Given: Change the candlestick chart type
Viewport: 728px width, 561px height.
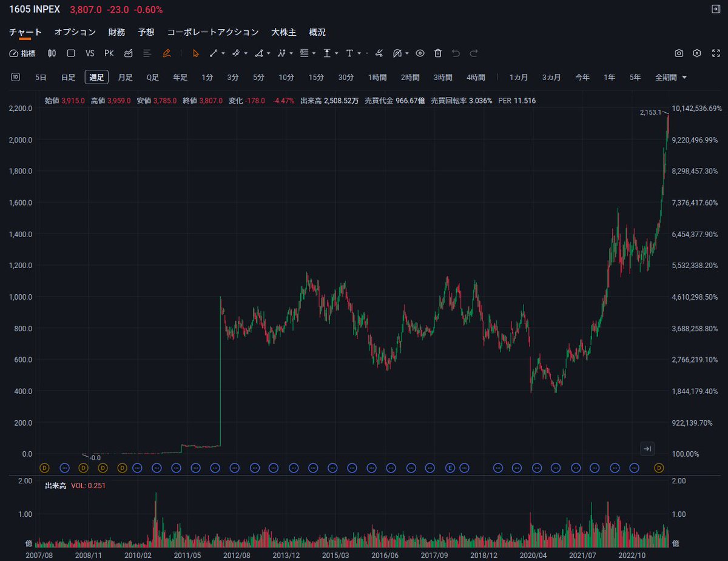Looking at the screenshot, I should (52, 53).
